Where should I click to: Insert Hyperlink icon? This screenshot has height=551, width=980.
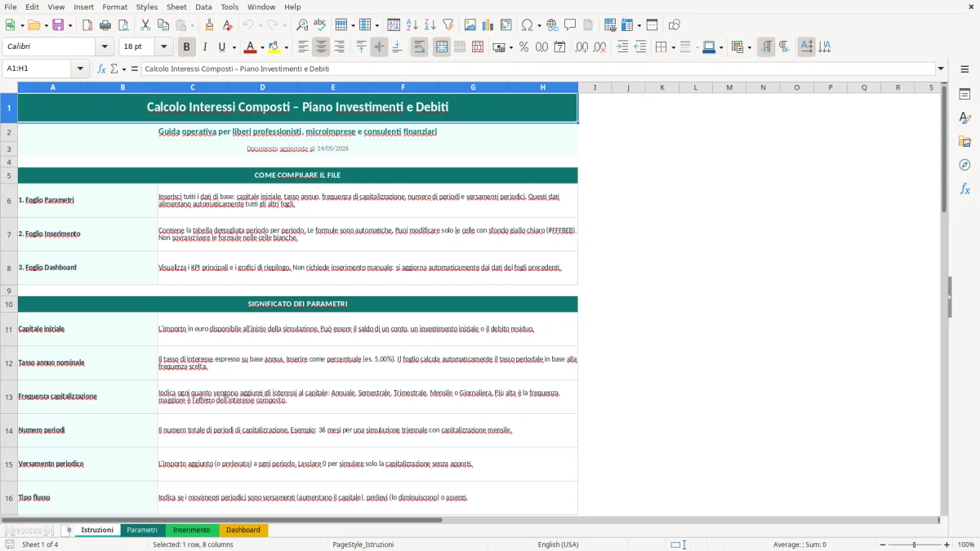click(x=552, y=25)
